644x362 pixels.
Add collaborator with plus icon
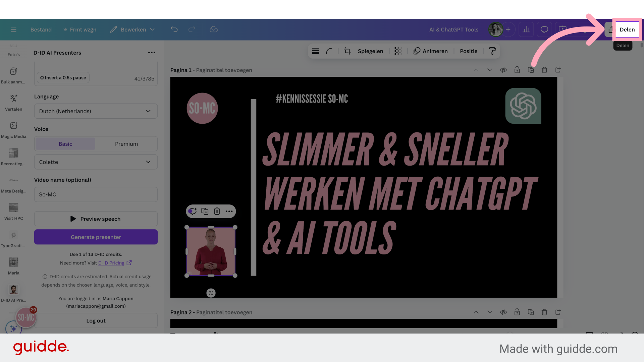(x=508, y=29)
